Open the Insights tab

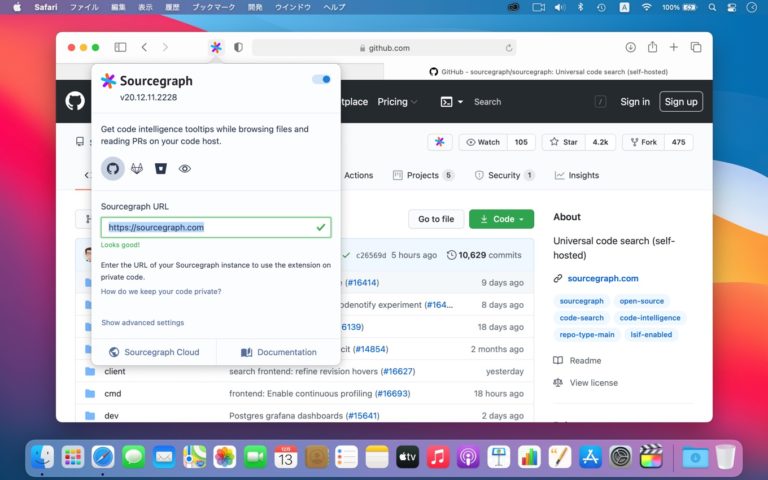tap(576, 175)
